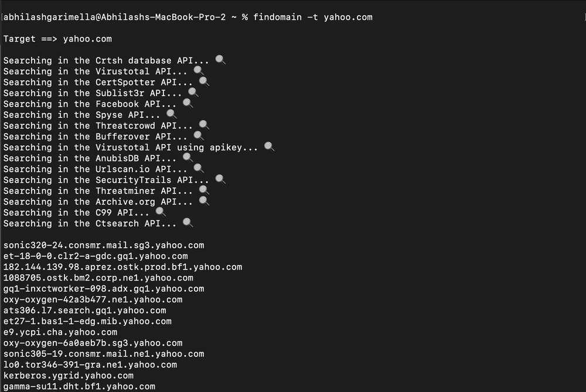Click magnifier icon on Sublist3r API line

193,93
